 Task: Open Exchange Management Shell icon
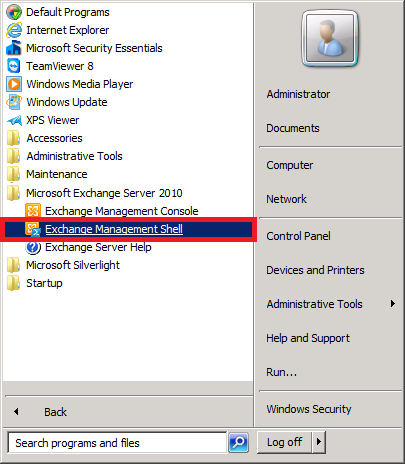[x=33, y=229]
